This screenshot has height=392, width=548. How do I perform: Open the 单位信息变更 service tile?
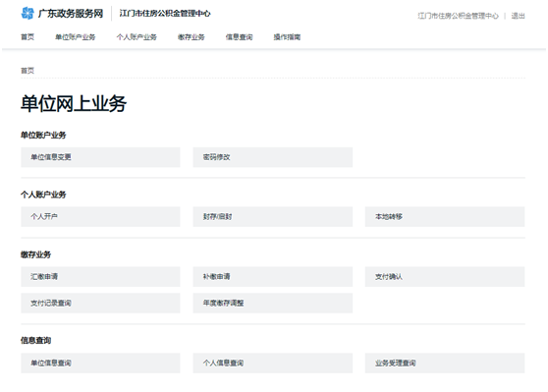pyautogui.click(x=100, y=157)
